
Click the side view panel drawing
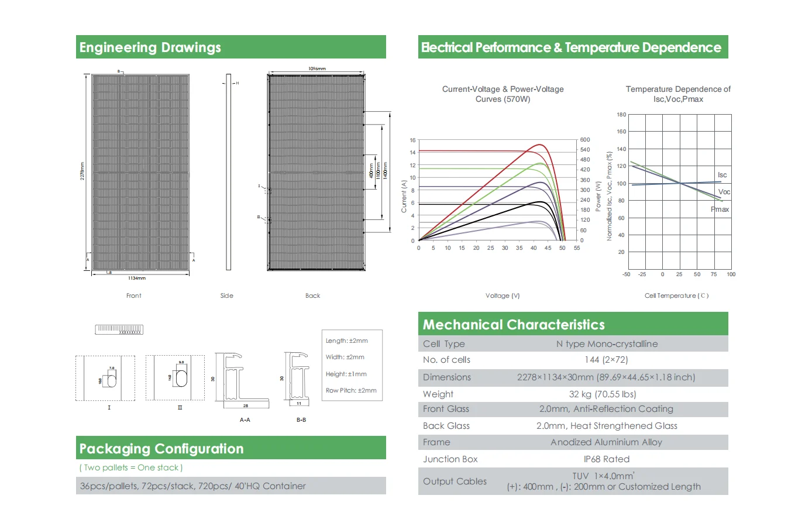point(228,172)
